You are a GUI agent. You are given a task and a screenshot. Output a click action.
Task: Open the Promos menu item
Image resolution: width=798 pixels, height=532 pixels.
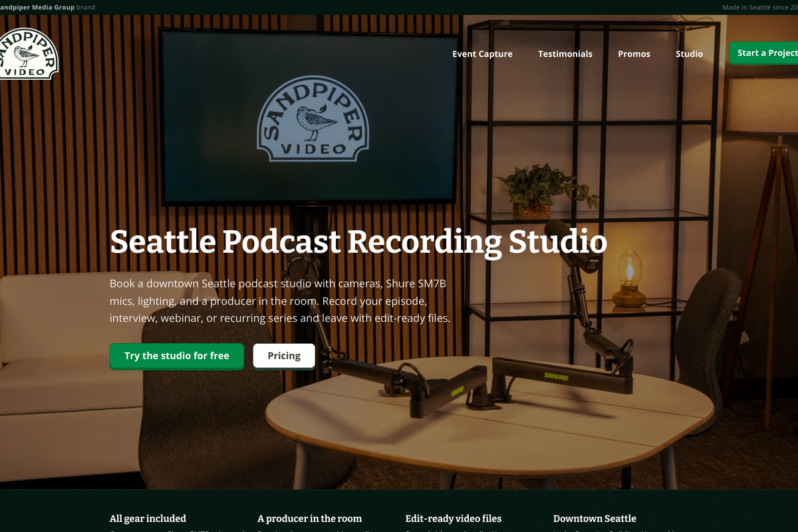(x=634, y=54)
